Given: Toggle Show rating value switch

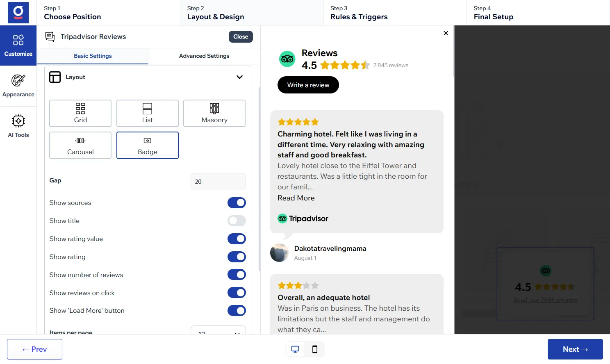Looking at the screenshot, I should coord(237,239).
